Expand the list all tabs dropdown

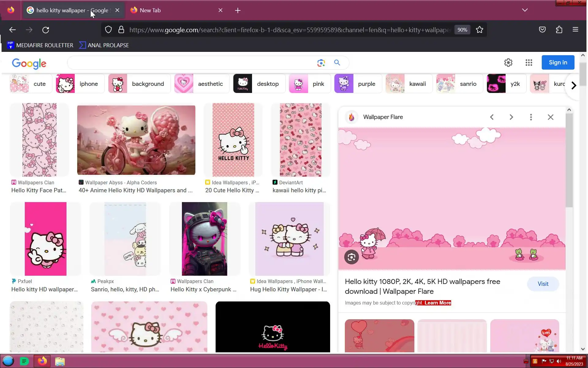[525, 10]
